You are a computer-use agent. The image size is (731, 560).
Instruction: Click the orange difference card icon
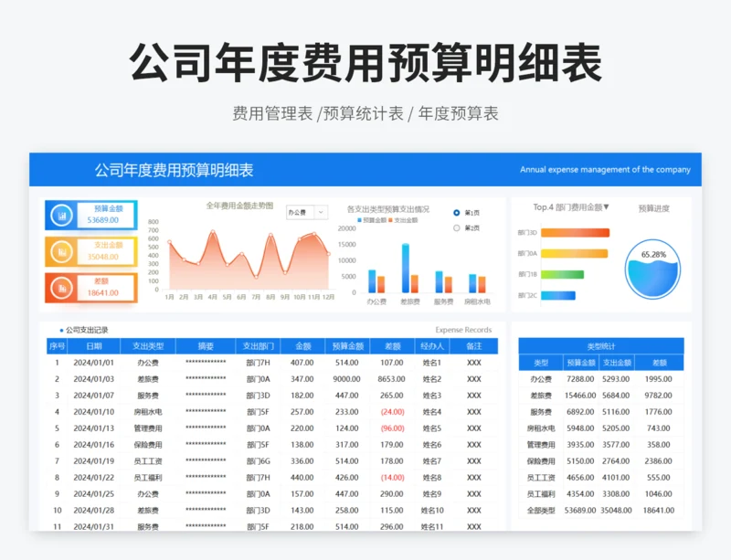pyautogui.click(x=61, y=288)
